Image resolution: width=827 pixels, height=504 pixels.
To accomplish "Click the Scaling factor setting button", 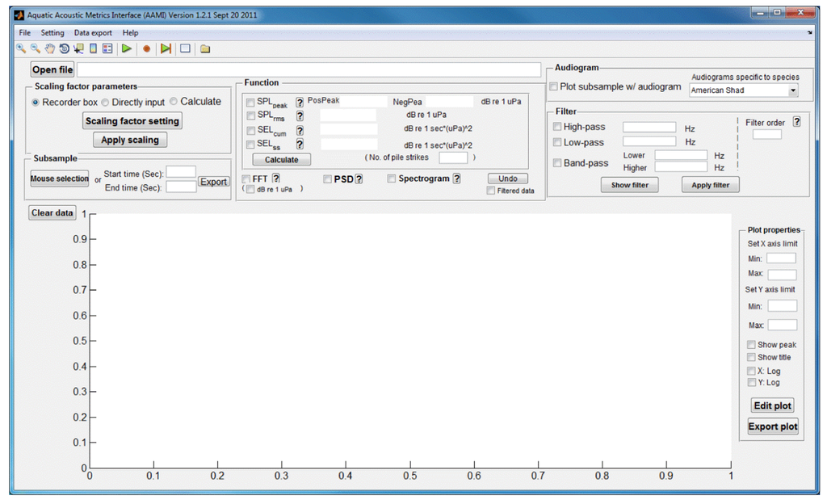I will click(132, 121).
